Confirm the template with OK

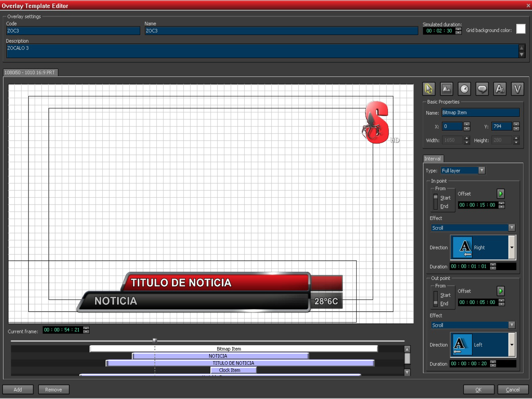(x=478, y=390)
